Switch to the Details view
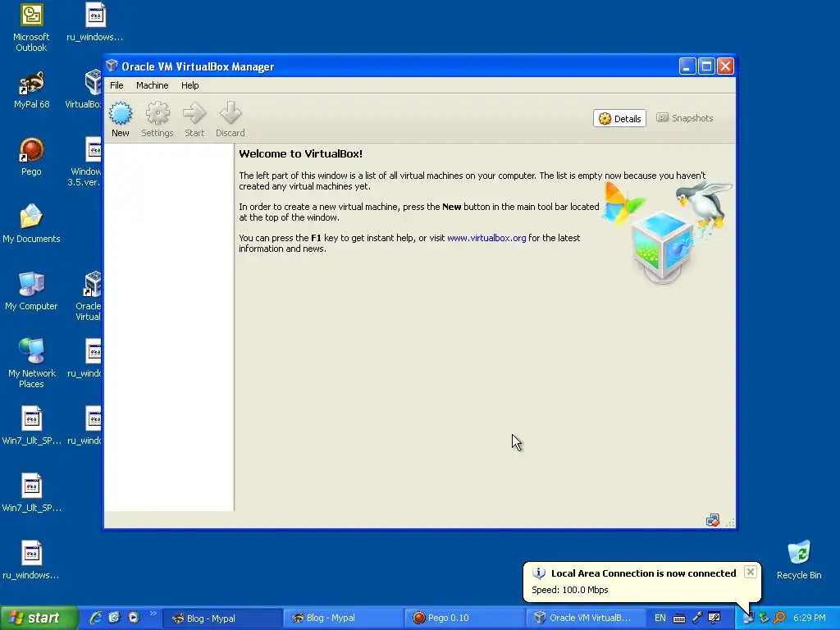This screenshot has width=840, height=630. pos(619,118)
